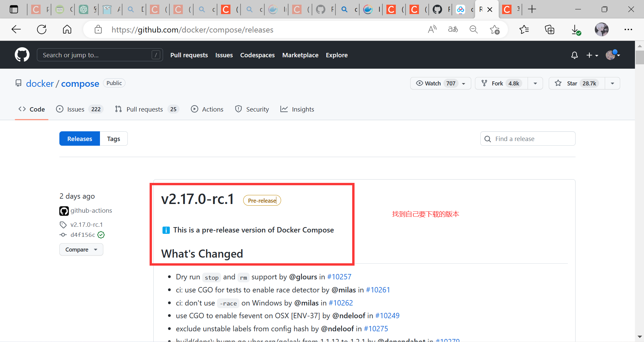Fork the docker/compose repository
Viewport: 644px width, 342px height.
tap(501, 83)
